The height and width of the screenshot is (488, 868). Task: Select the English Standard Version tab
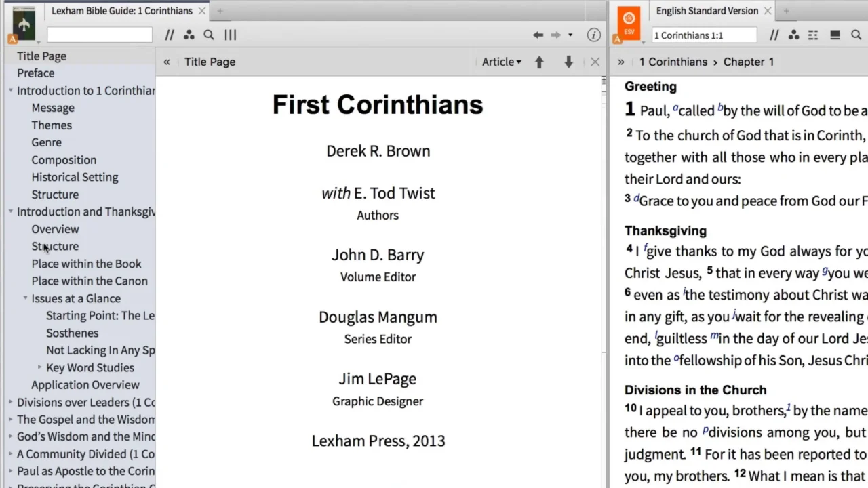(x=707, y=11)
